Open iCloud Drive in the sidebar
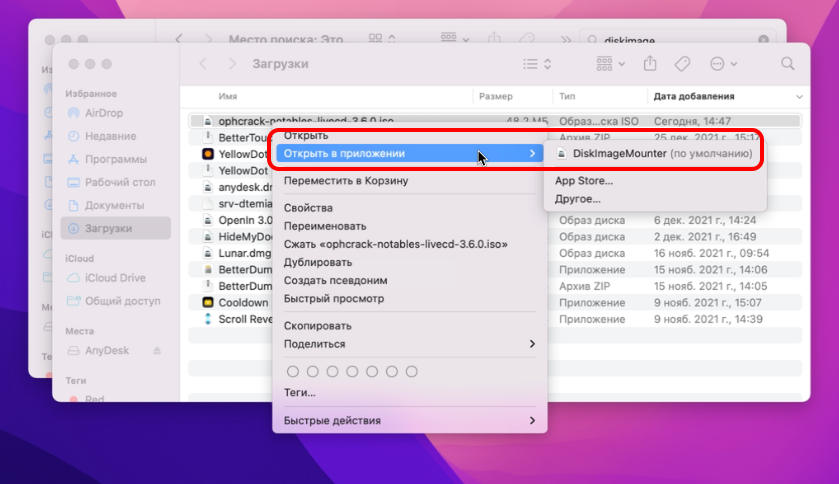The height and width of the screenshot is (484, 839). pyautogui.click(x=116, y=278)
